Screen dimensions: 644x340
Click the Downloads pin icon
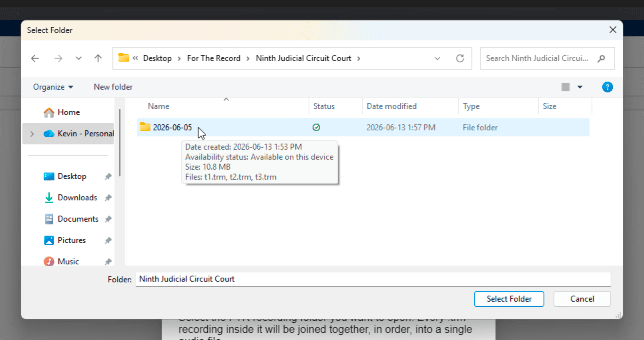coord(108,198)
